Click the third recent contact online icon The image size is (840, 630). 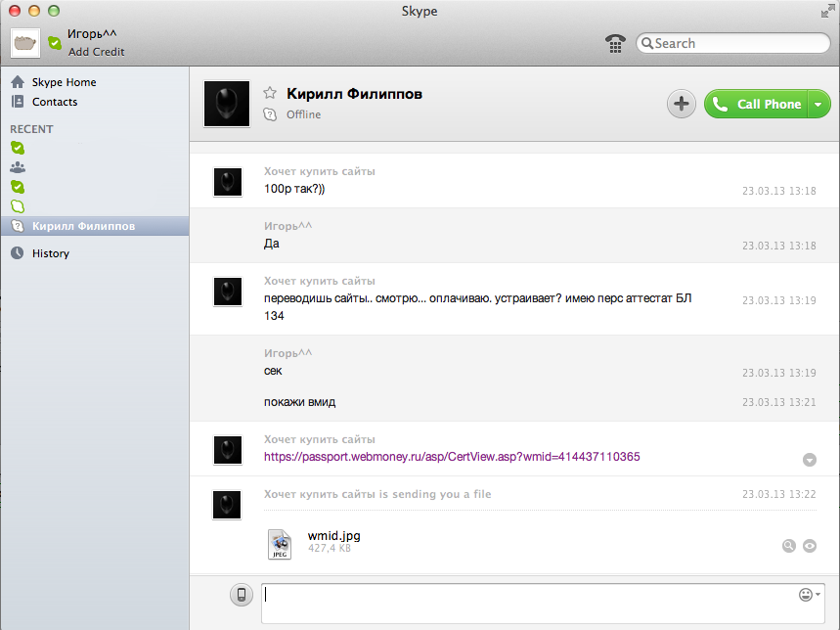click(x=18, y=187)
